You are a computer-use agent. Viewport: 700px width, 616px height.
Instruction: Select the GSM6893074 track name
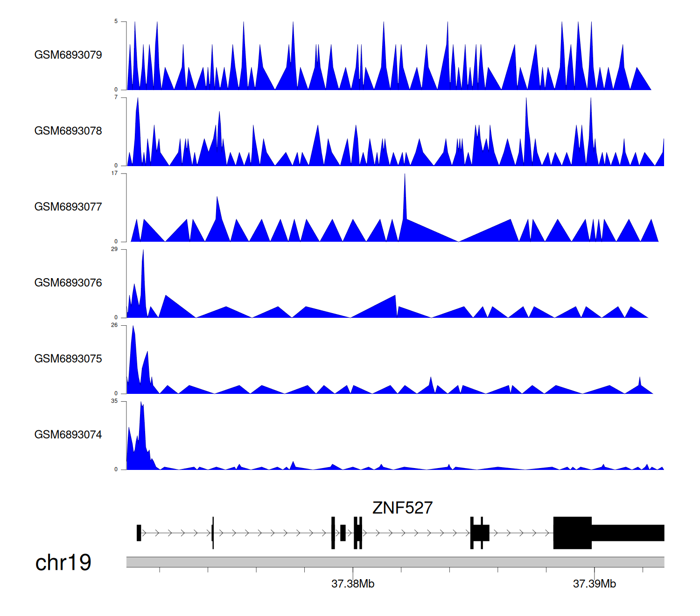click(x=68, y=435)
